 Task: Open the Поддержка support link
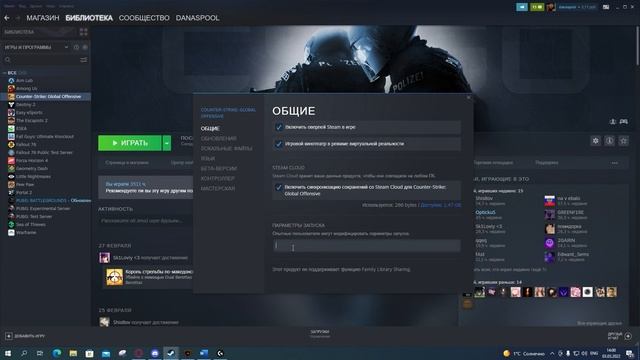coord(547,163)
